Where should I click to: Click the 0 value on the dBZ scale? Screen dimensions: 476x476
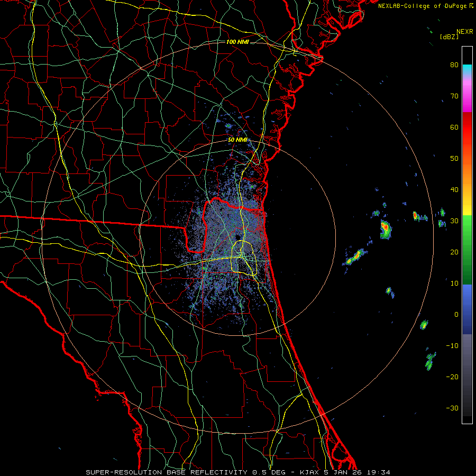click(x=456, y=315)
